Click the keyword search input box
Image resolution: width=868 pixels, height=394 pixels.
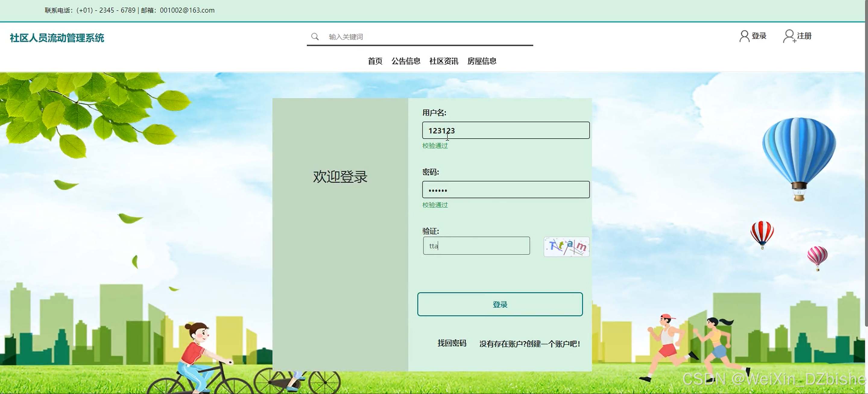pos(428,37)
